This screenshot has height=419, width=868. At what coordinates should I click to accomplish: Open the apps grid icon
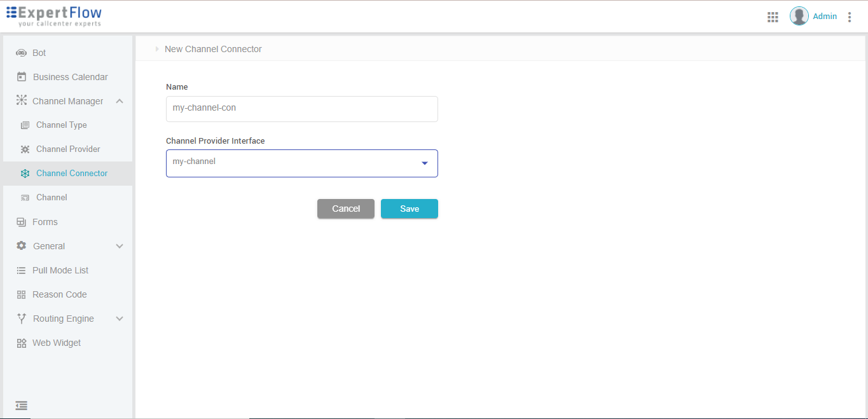point(773,17)
